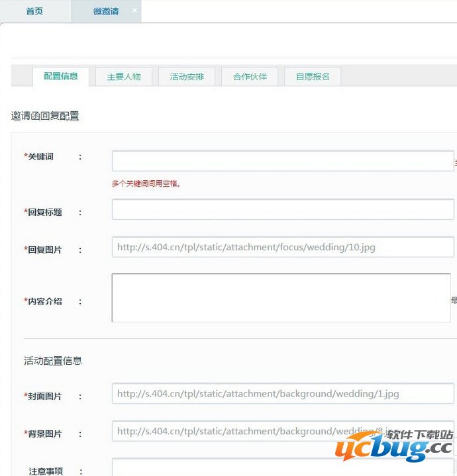Focus the 回复标题 text box
This screenshot has height=476, width=457.
click(x=282, y=210)
